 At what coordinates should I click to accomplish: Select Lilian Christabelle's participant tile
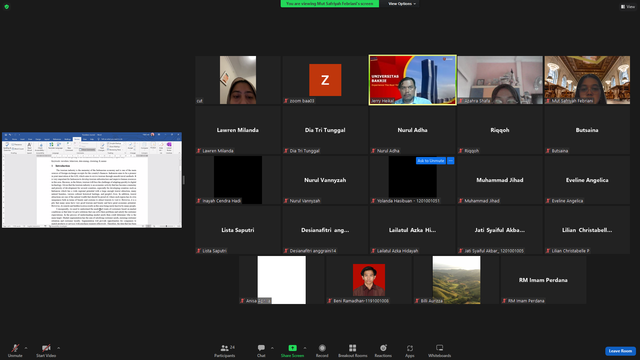[x=587, y=230]
